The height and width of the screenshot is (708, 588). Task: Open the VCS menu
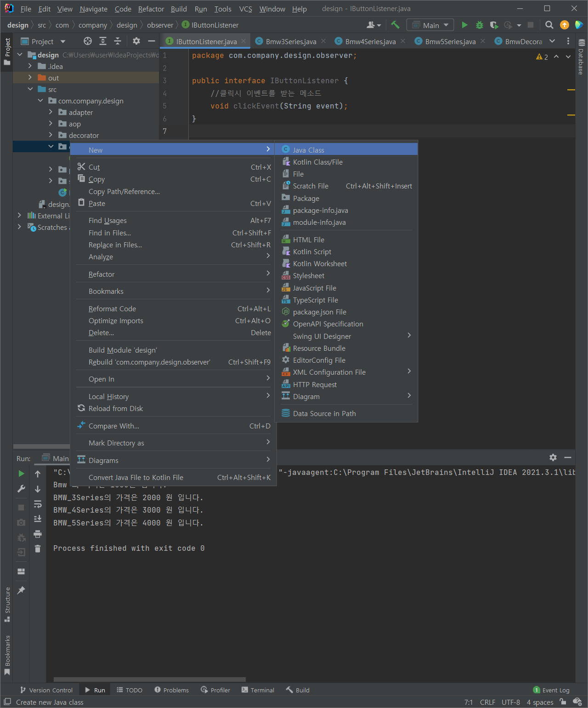point(245,9)
